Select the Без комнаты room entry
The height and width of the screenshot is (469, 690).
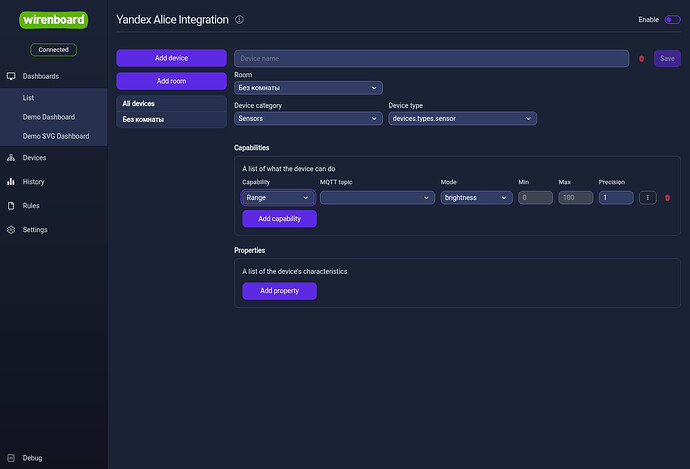tap(171, 120)
